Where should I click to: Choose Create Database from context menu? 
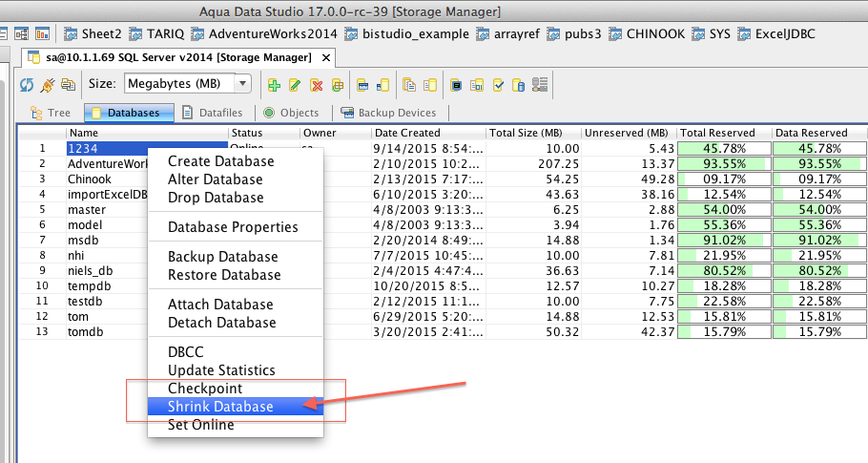pyautogui.click(x=236, y=161)
